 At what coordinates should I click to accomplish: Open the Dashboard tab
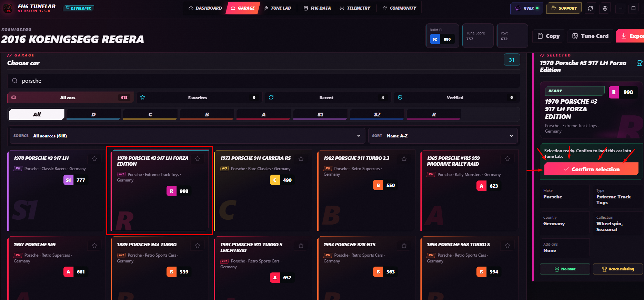tap(205, 8)
